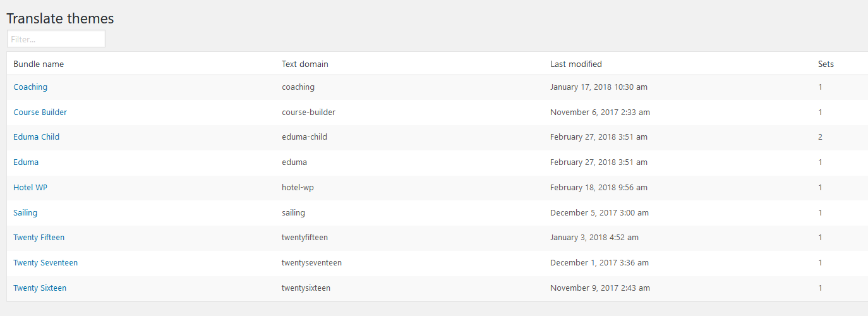Open the Sailing theme bundle
This screenshot has height=316, width=868.
[x=25, y=213]
